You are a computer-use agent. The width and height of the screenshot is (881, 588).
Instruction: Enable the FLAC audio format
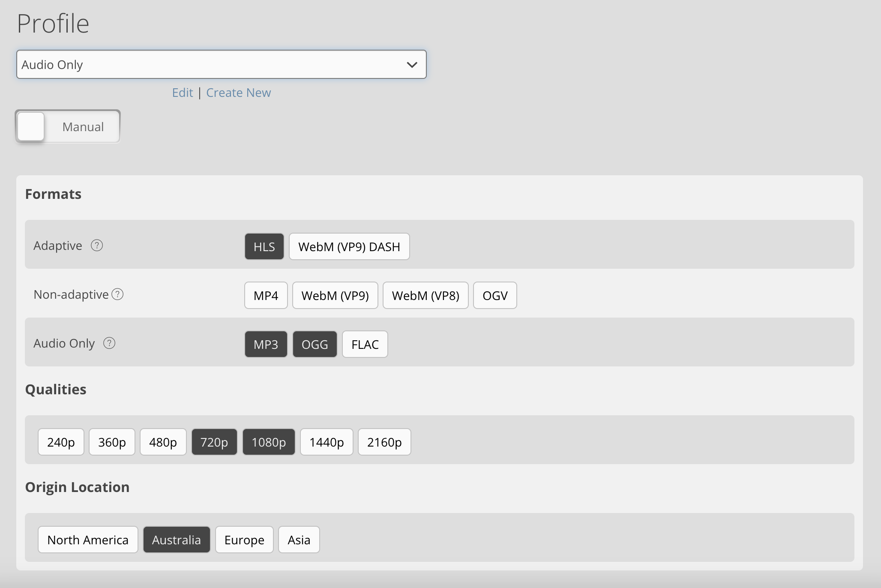(365, 344)
